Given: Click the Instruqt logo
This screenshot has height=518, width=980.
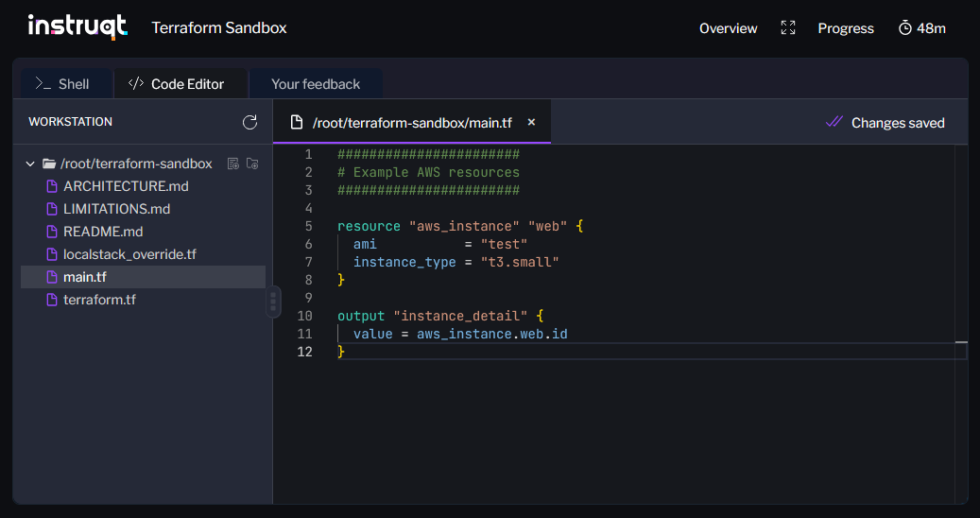Looking at the screenshot, I should [x=77, y=27].
